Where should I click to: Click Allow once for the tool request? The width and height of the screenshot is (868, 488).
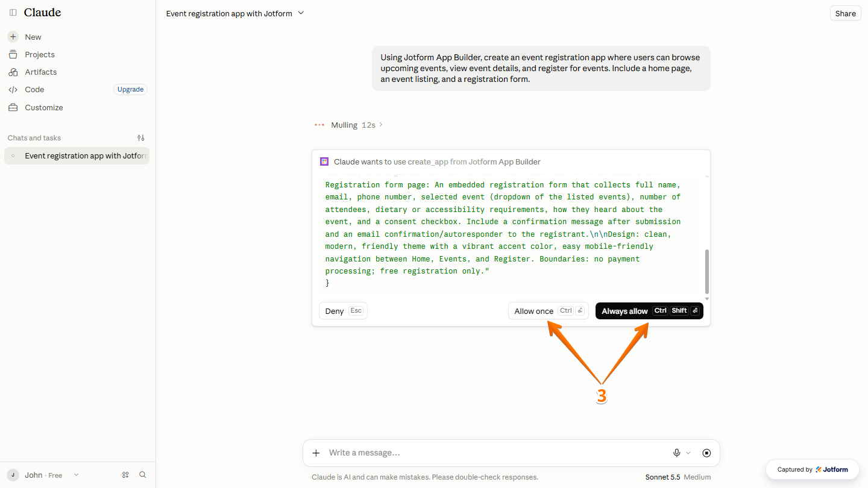549,311
